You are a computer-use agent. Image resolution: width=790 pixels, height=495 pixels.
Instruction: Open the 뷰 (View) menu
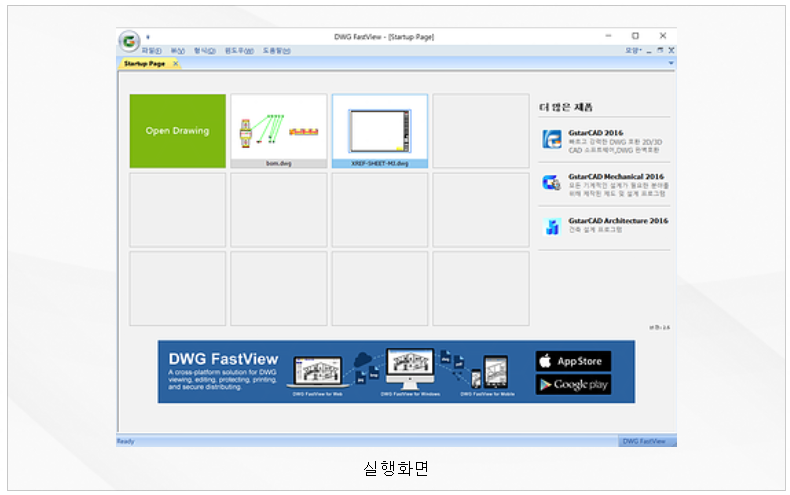click(x=177, y=51)
